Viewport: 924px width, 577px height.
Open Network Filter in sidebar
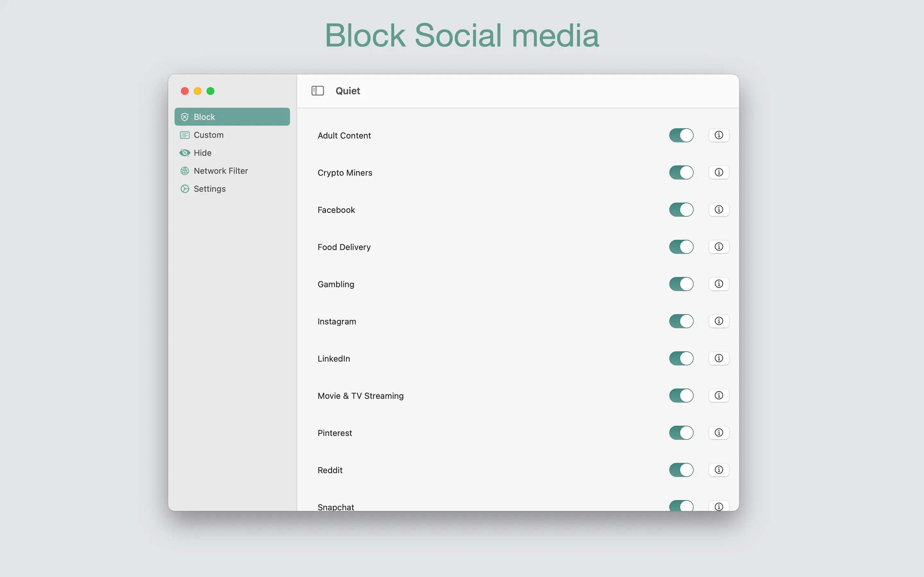coord(220,171)
